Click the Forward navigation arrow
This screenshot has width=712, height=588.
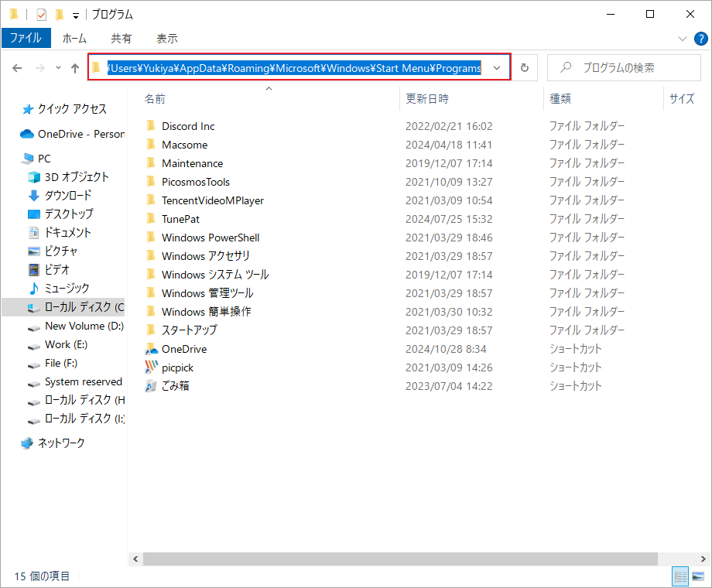(x=40, y=68)
